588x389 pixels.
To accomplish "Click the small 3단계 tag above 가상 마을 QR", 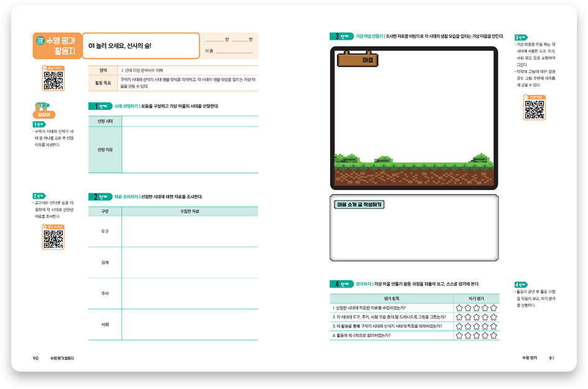I will 521,37.
